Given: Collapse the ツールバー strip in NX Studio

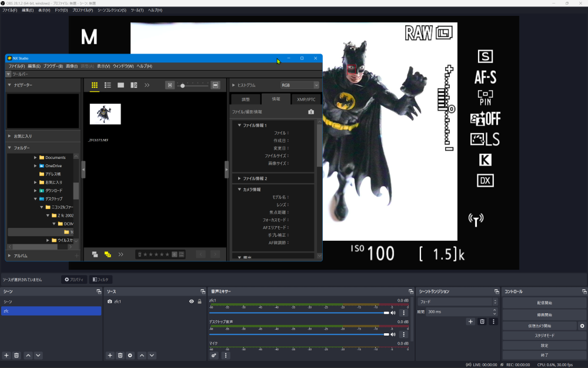Looking at the screenshot, I should [x=8, y=74].
